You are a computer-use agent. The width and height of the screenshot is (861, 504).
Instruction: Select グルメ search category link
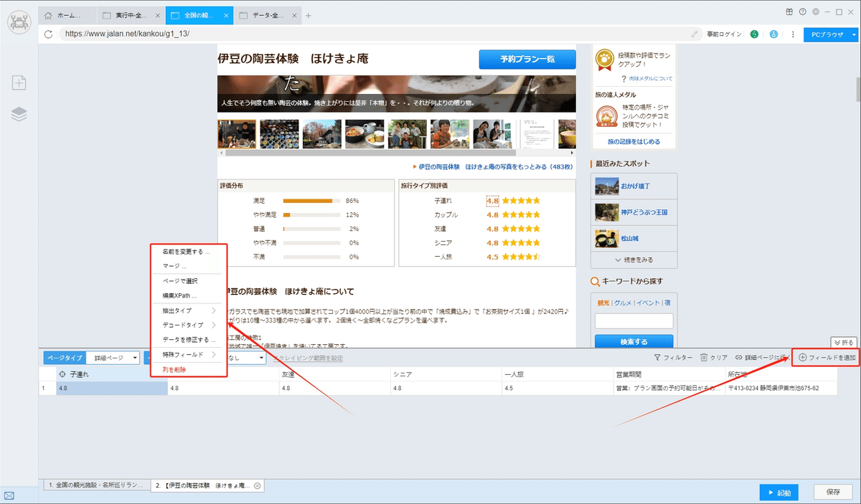[622, 303]
